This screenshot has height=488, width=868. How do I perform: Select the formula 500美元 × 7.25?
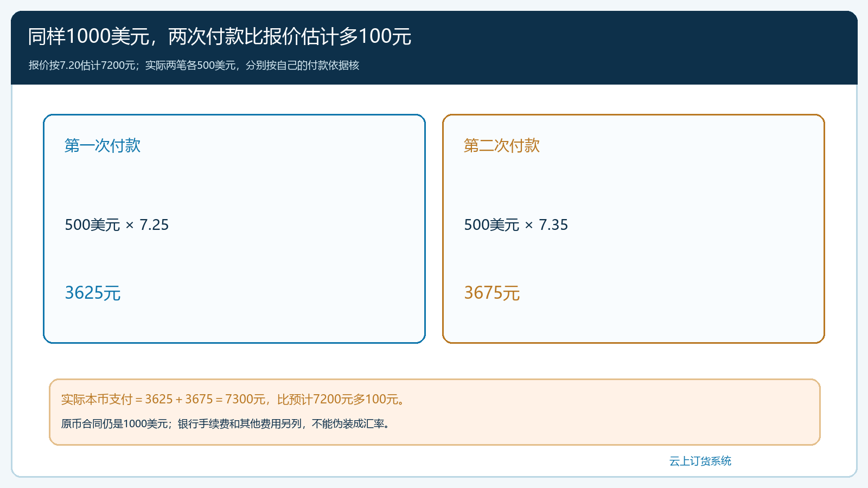click(117, 224)
